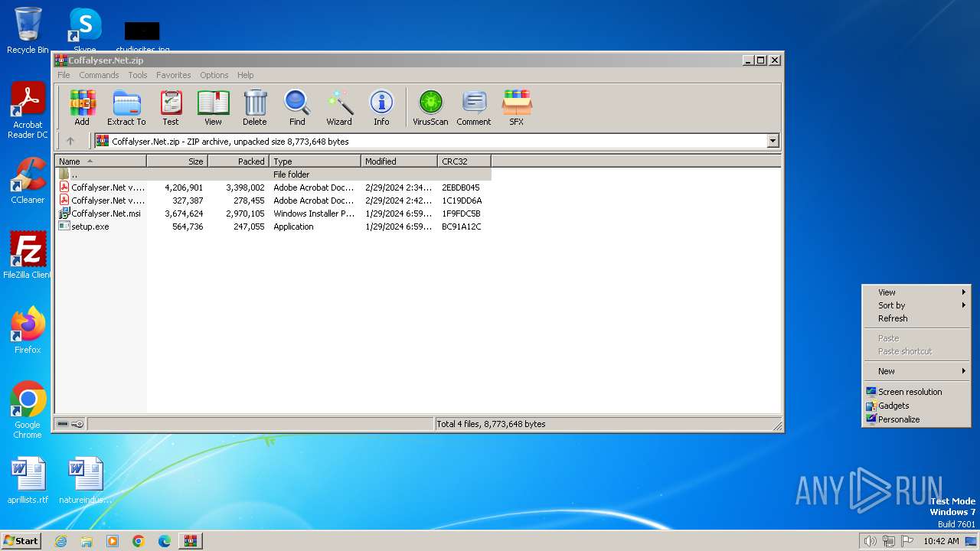Select the parent folder '..' row
Viewport: 980px width, 551px height.
(273, 174)
